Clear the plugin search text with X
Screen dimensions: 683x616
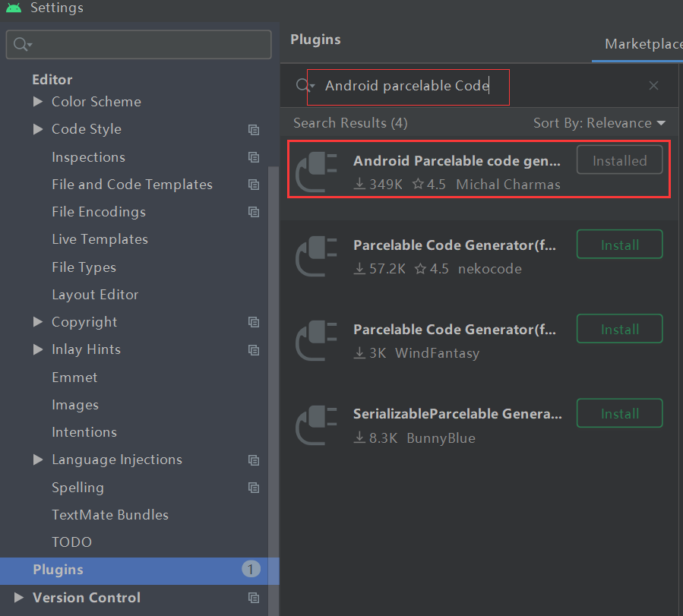[653, 85]
